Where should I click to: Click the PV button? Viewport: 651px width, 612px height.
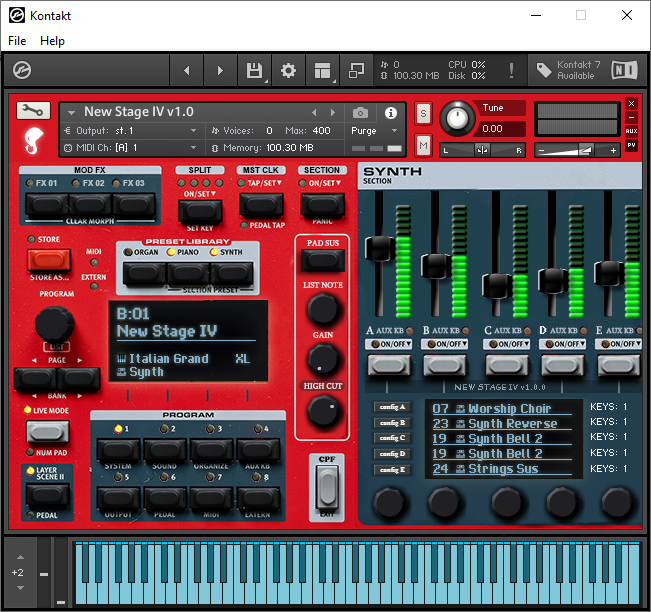coord(631,145)
